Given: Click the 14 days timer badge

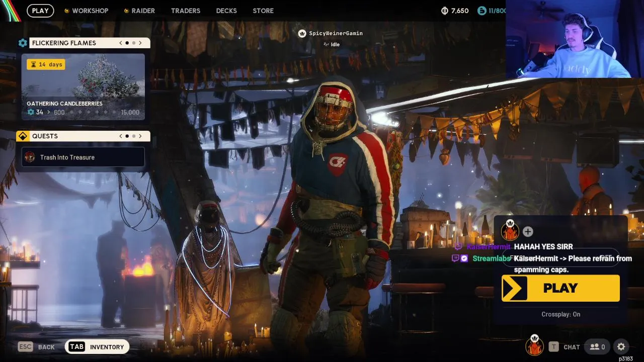Looking at the screenshot, I should 46,64.
